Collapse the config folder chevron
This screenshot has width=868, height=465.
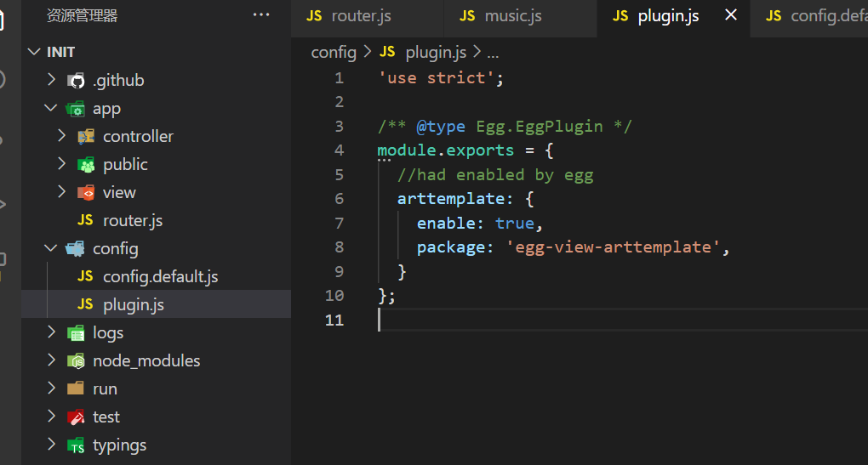click(x=51, y=248)
